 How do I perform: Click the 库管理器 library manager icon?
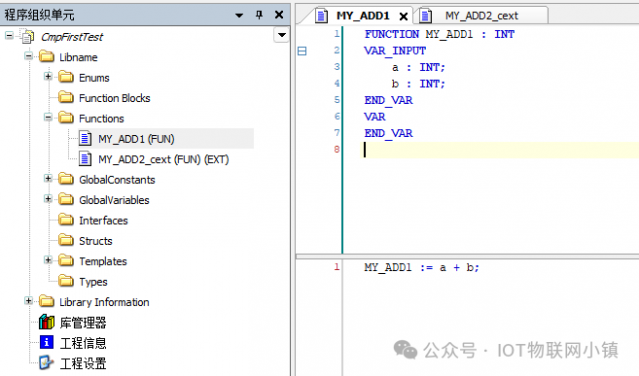pyautogui.click(x=46, y=322)
